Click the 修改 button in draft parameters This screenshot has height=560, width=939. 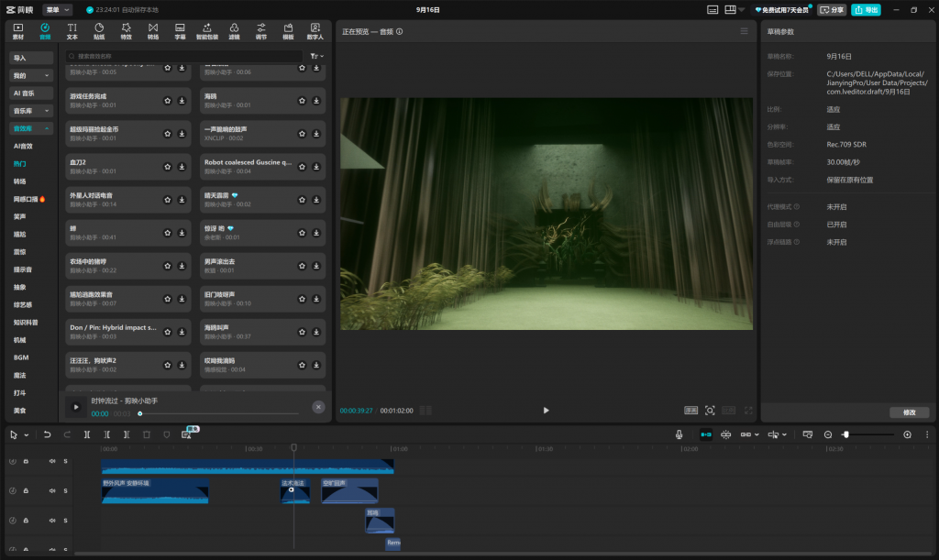[x=909, y=412]
